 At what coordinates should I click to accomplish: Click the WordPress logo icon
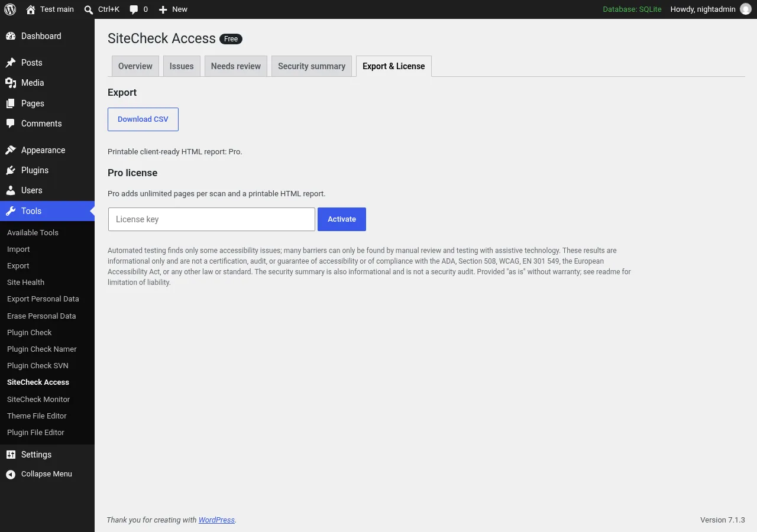point(10,9)
